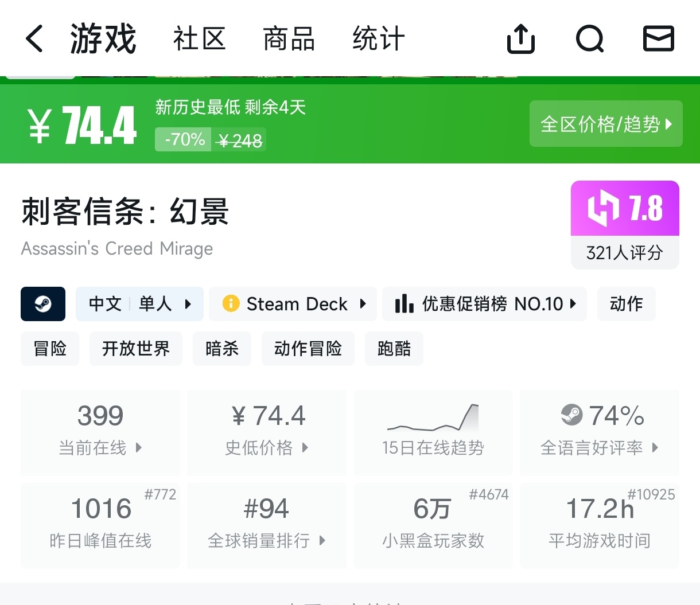Expand the 中文 单人 language tag

139,304
